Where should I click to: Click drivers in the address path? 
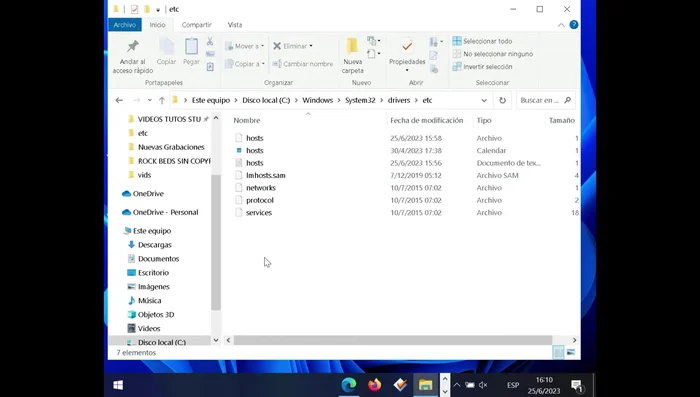tap(399, 100)
